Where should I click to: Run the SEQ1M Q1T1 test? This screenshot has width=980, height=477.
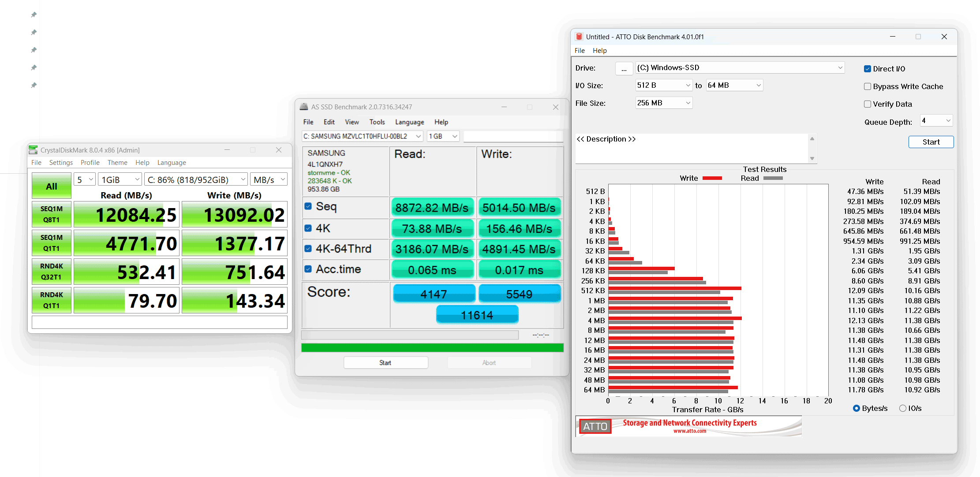52,243
